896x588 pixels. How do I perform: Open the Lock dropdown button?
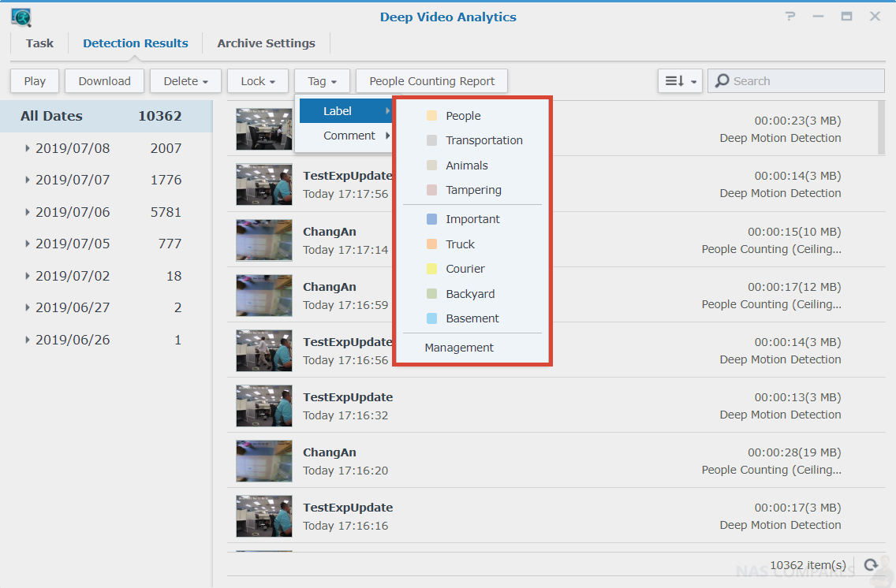point(258,81)
